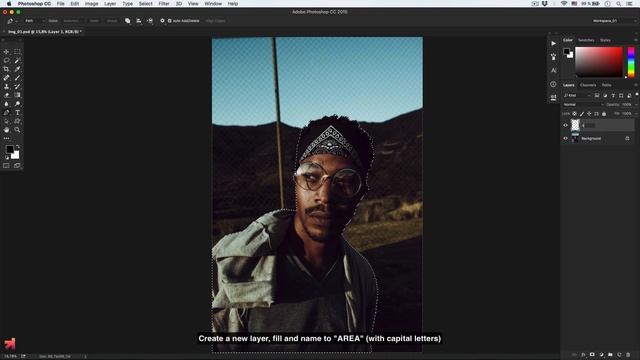Pick a color in the color field
Image resolution: width=640 pixels, height=360 pixels.
[x=598, y=62]
